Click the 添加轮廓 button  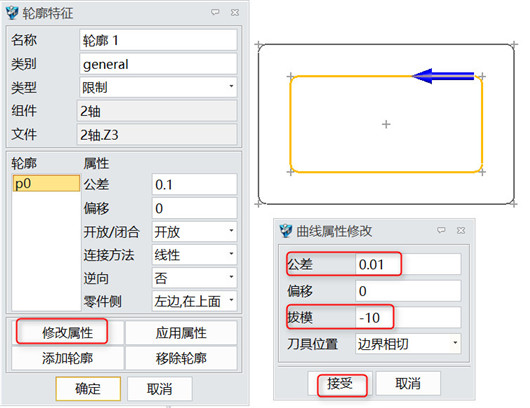pos(67,358)
